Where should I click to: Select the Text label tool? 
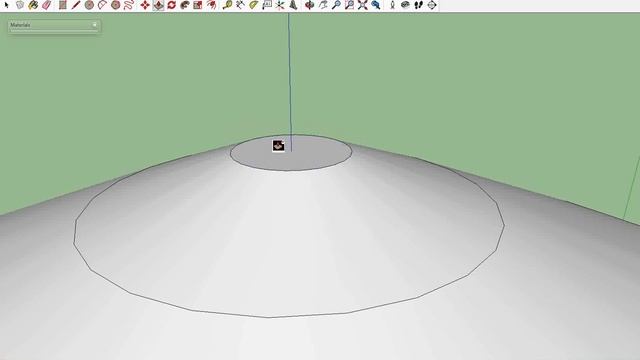267,5
